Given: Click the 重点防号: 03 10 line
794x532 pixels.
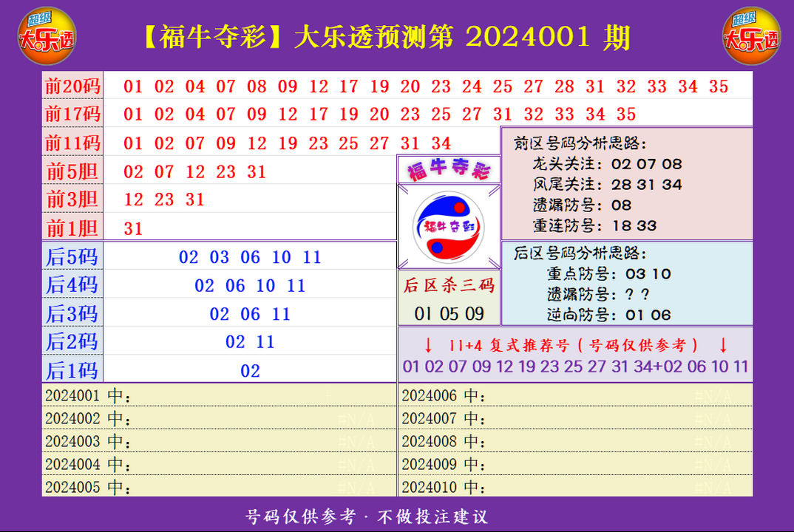Looking at the screenshot, I should coord(608,274).
